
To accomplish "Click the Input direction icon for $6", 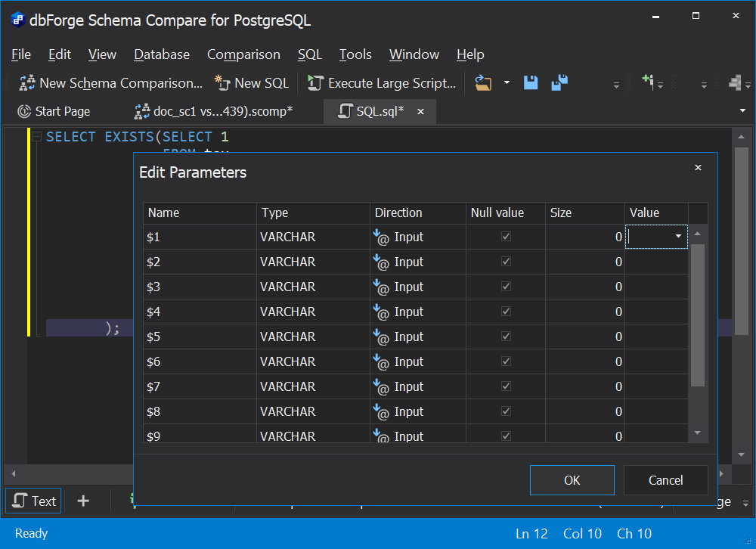I will tap(381, 361).
